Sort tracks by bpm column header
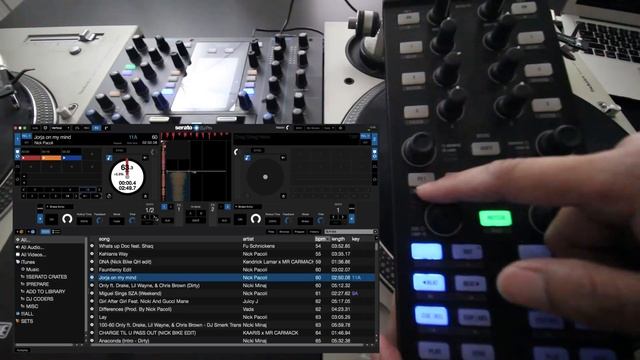This screenshot has width=640, height=360. tap(320, 239)
